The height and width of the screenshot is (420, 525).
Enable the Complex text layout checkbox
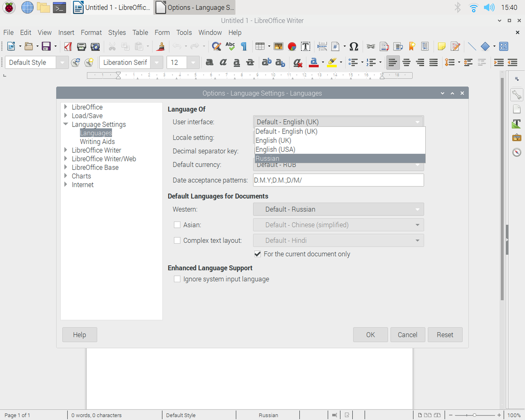tap(177, 240)
